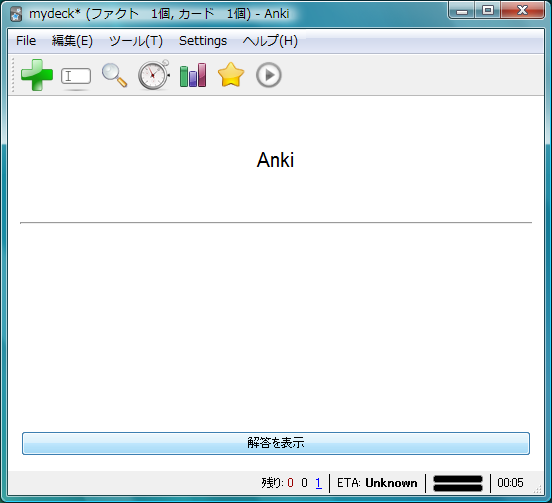Click the gray play audio icon
The width and height of the screenshot is (552, 503).
point(269,75)
